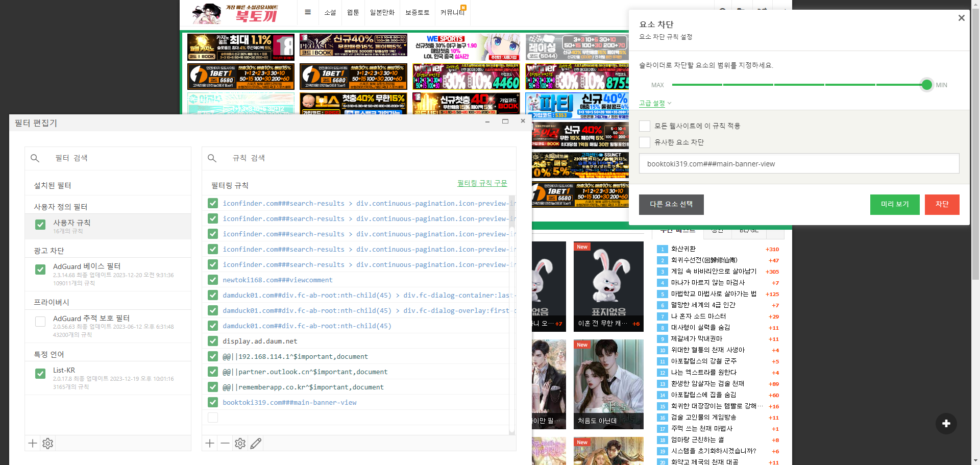Uncheck the List-KR filter checkbox

point(40,374)
